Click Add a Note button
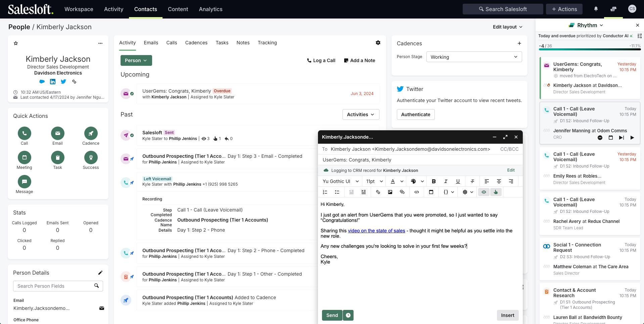The width and height of the screenshot is (644, 324). [x=360, y=60]
